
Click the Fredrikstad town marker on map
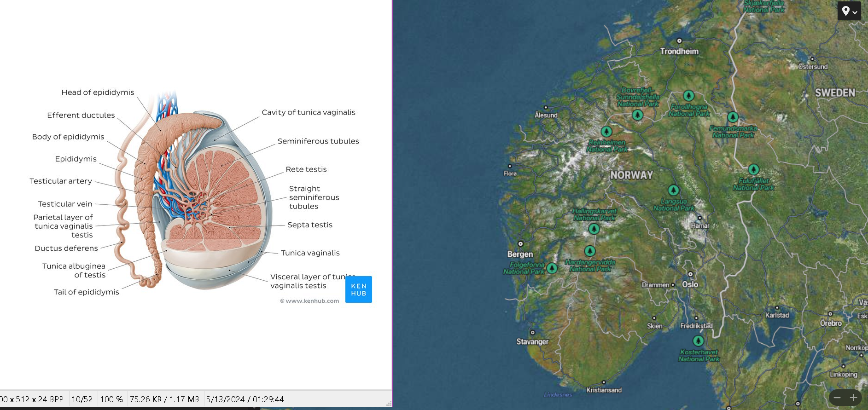pos(696,318)
